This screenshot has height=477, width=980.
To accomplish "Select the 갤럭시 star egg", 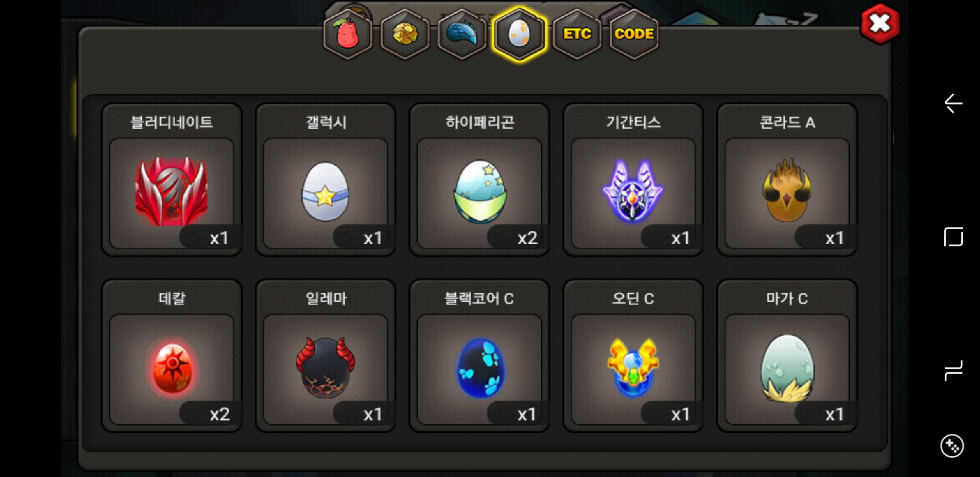I will coord(326,180).
